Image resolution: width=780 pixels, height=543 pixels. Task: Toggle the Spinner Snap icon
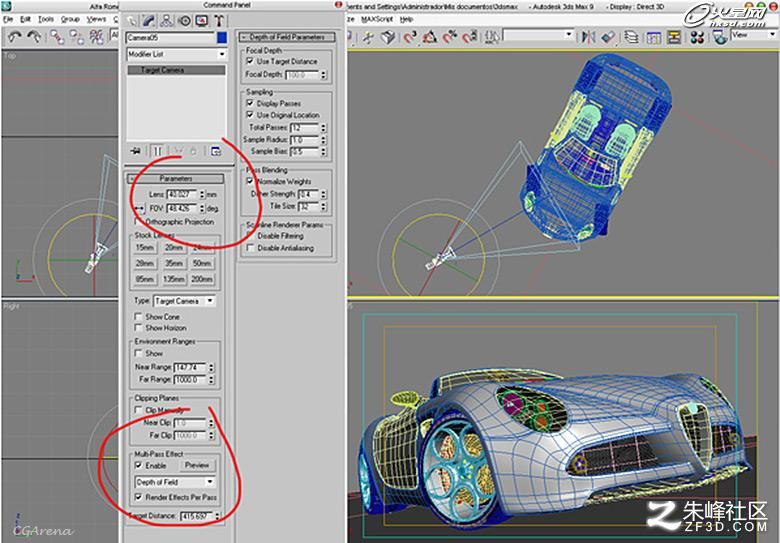click(x=470, y=37)
